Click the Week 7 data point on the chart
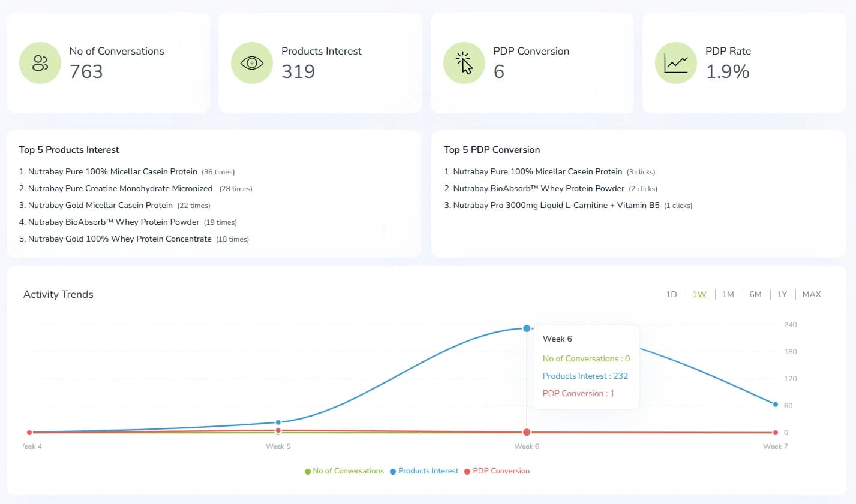Image resolution: width=856 pixels, height=504 pixels. [774, 404]
